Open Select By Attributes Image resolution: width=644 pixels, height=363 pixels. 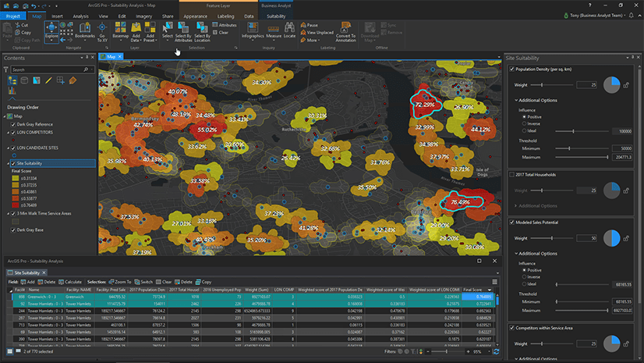point(183,32)
